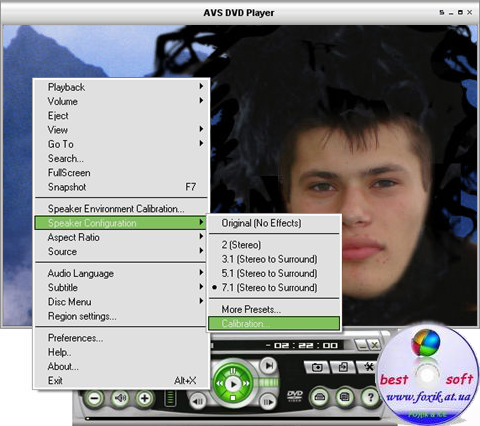The height and width of the screenshot is (426, 480).
Task: Open More Presets...
Action: pyautogui.click(x=274, y=309)
